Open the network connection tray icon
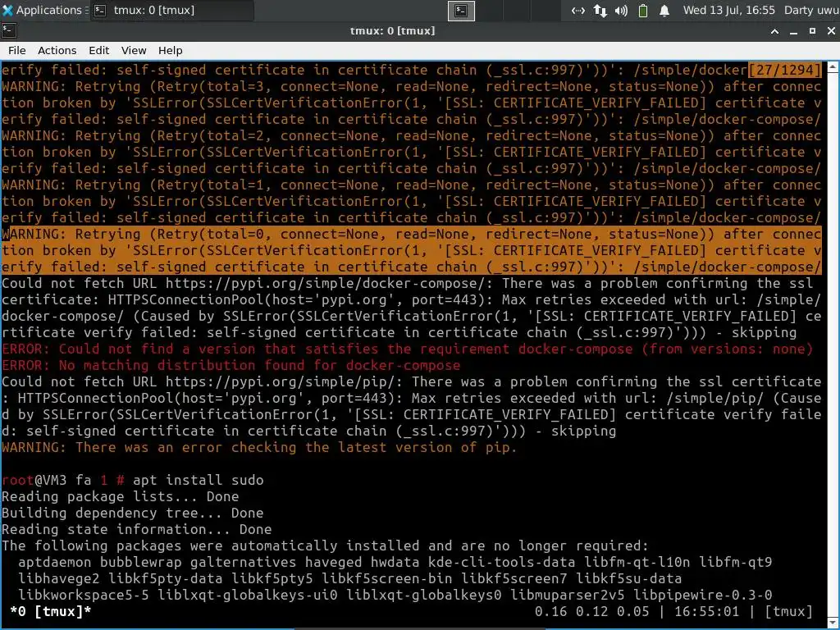Viewport: 840px width, 630px height. pos(578,10)
